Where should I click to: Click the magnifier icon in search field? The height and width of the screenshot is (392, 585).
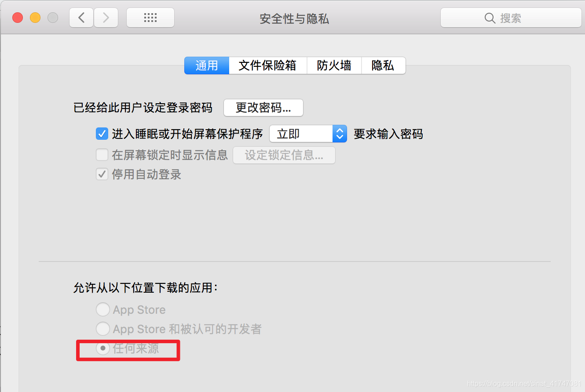pyautogui.click(x=490, y=18)
